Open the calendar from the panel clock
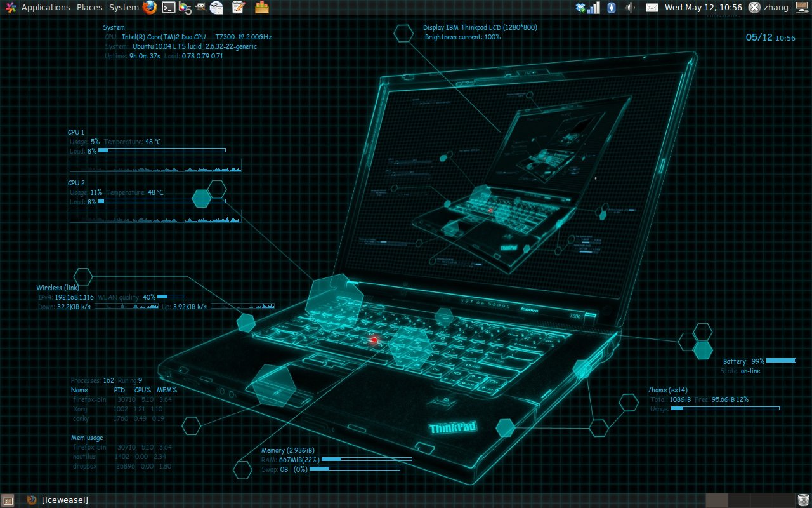This screenshot has width=812, height=508. [703, 8]
